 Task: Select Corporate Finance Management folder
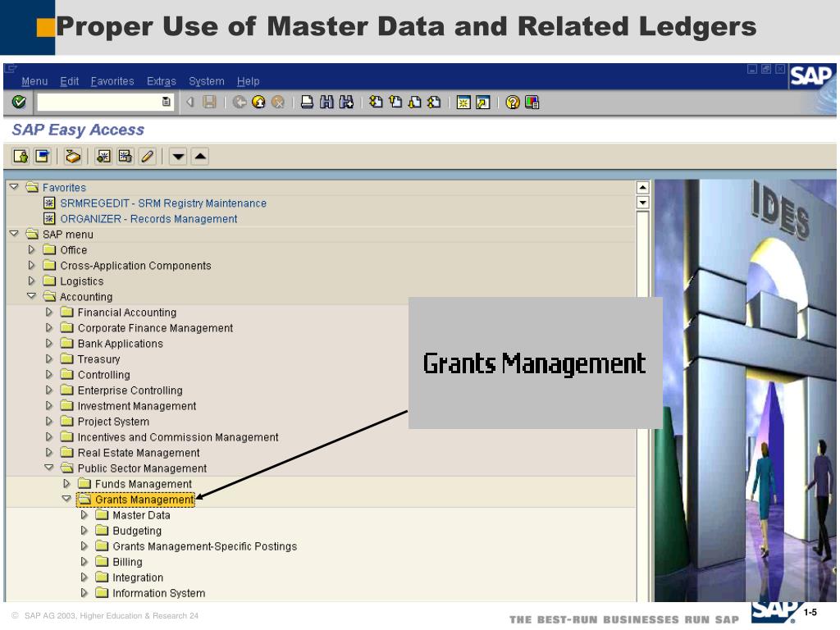tap(155, 328)
